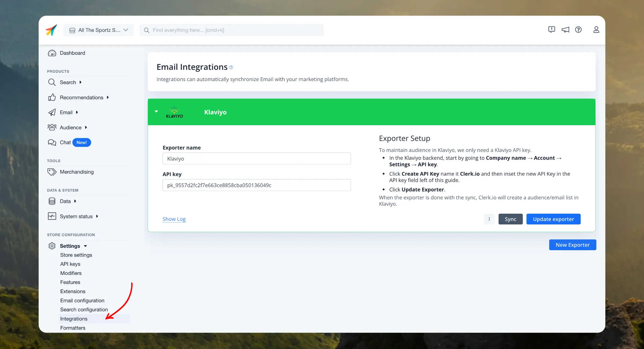Expand the Search submenu arrow

pos(80,82)
